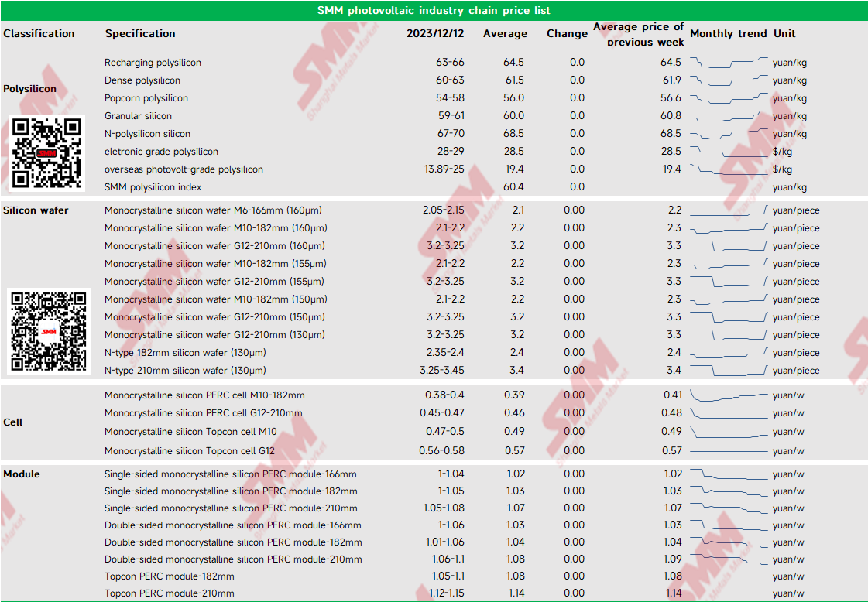Image resolution: width=868 pixels, height=602 pixels.
Task: Click the PERC cell M10-182mm trend sparkline
Action: tap(729, 395)
